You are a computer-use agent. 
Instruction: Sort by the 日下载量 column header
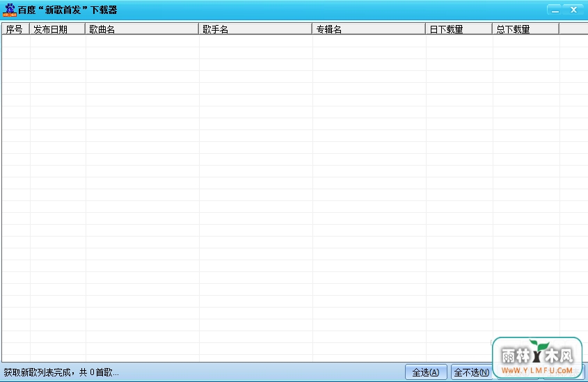click(459, 29)
